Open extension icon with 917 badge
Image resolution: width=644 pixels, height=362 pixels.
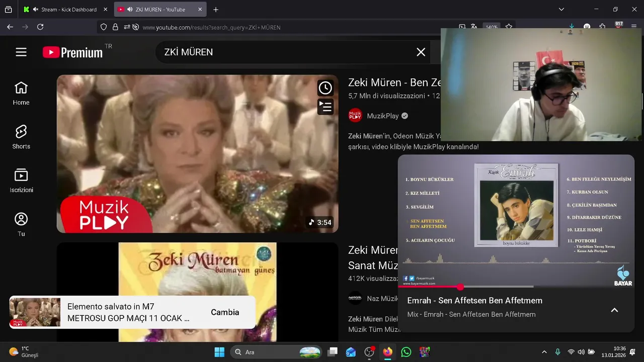[x=618, y=26]
